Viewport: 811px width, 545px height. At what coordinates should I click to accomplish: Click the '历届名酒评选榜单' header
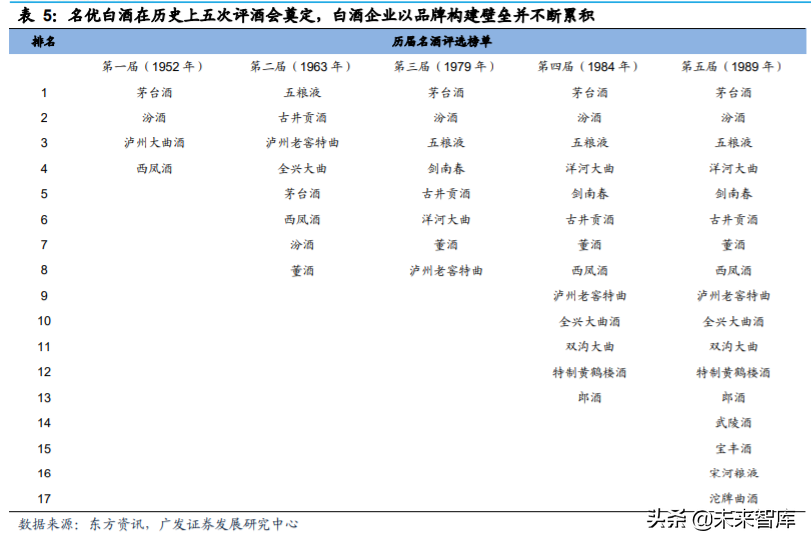click(x=441, y=42)
